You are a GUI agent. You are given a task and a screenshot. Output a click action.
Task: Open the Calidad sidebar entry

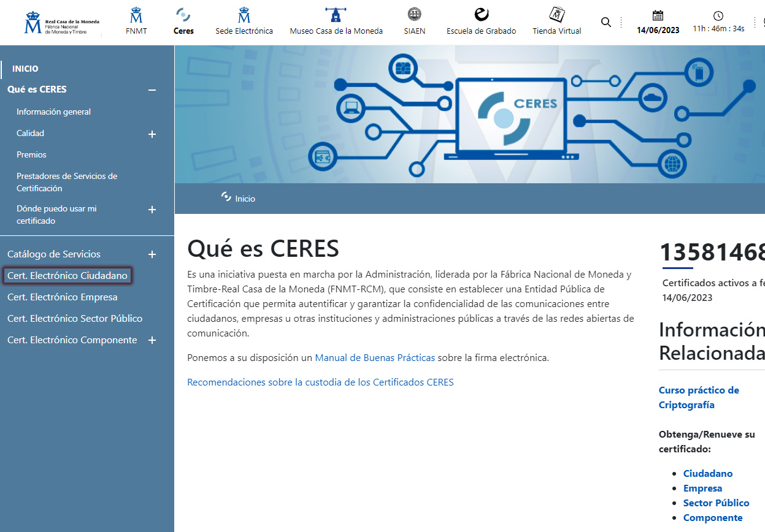[x=30, y=133]
